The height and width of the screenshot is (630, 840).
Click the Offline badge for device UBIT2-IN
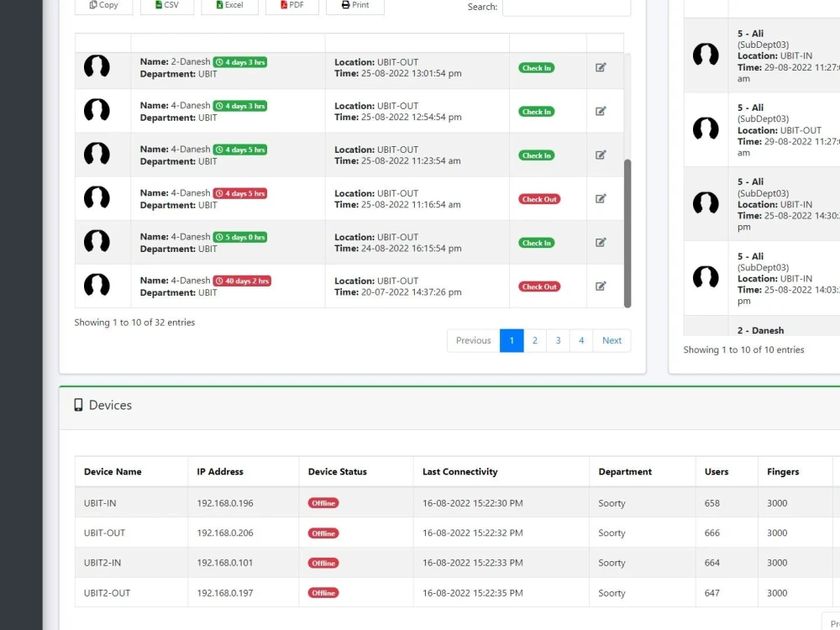(x=323, y=563)
